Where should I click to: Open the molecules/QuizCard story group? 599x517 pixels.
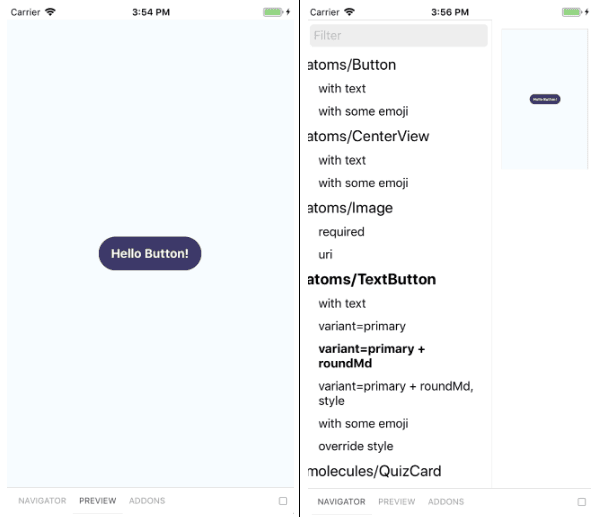[x=375, y=471]
